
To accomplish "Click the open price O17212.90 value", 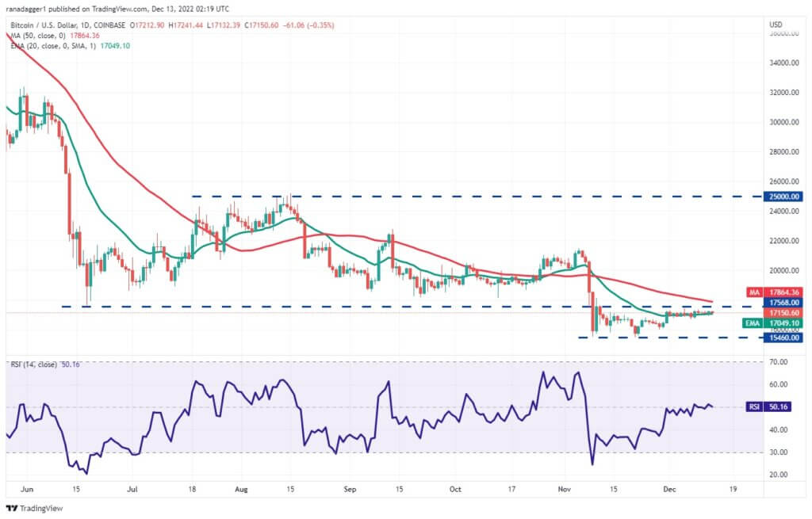I will pos(147,25).
